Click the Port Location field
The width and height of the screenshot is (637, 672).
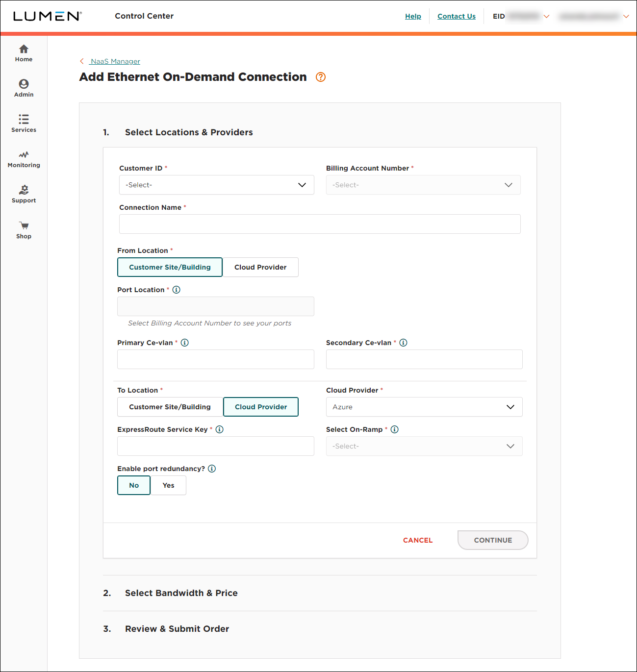click(x=216, y=306)
